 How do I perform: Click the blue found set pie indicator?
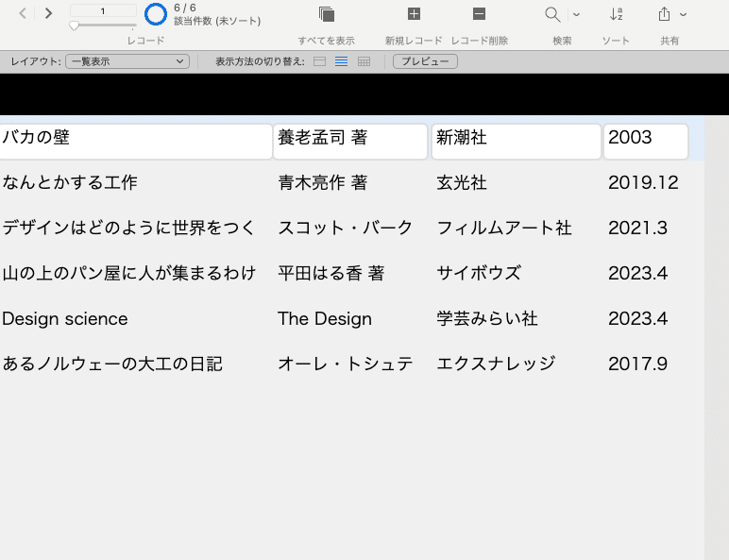click(155, 14)
